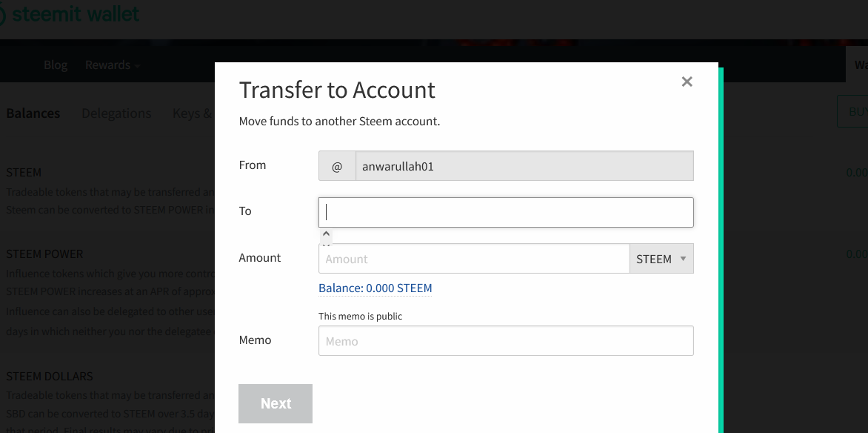Open the STEEM currency dropdown

point(661,258)
